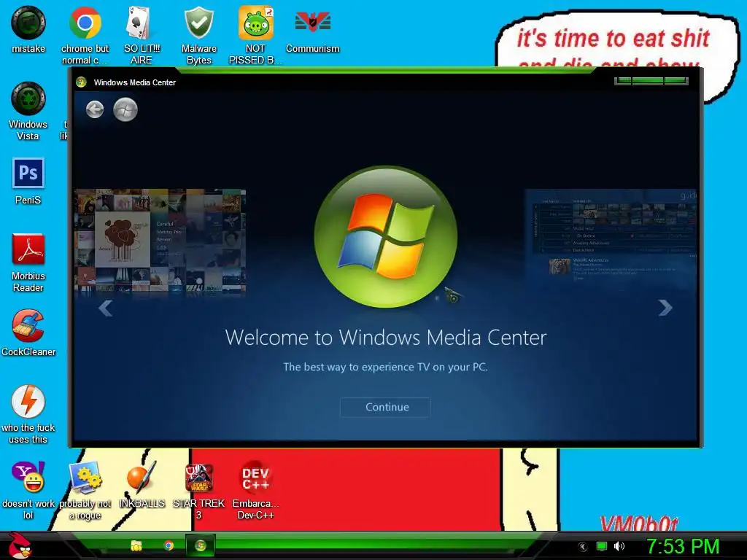Viewport: 747px width, 560px height.
Task: Click 'The best way to experience TV' text
Action: 385,367
